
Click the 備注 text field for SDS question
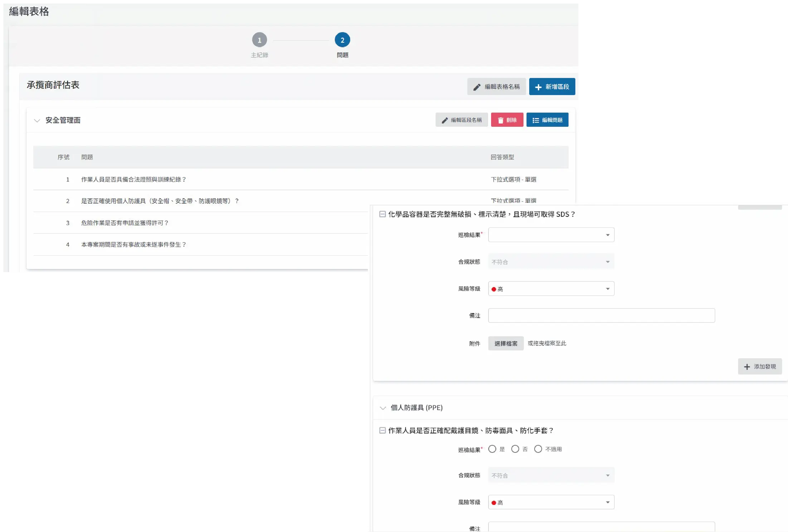tap(601, 316)
